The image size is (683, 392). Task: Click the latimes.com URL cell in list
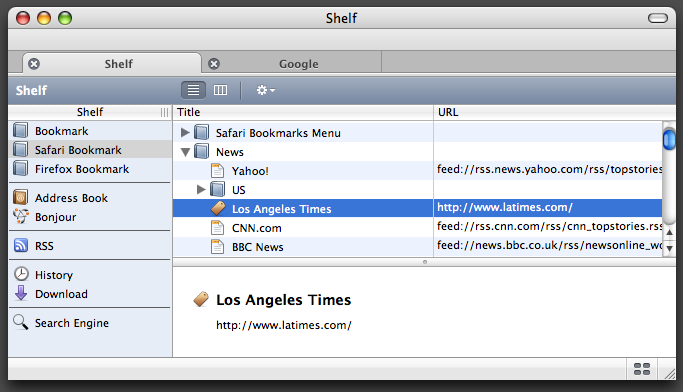[x=548, y=208]
